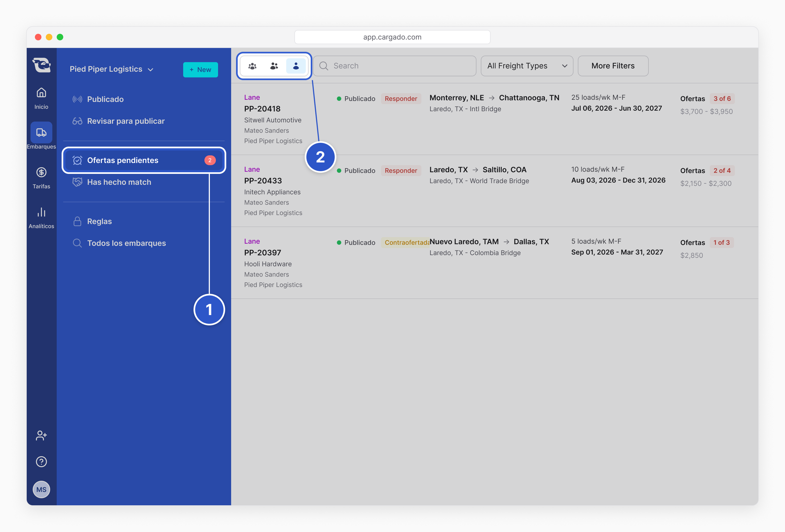
Task: Click Contraofertada tag on PP-20397
Action: tap(405, 243)
